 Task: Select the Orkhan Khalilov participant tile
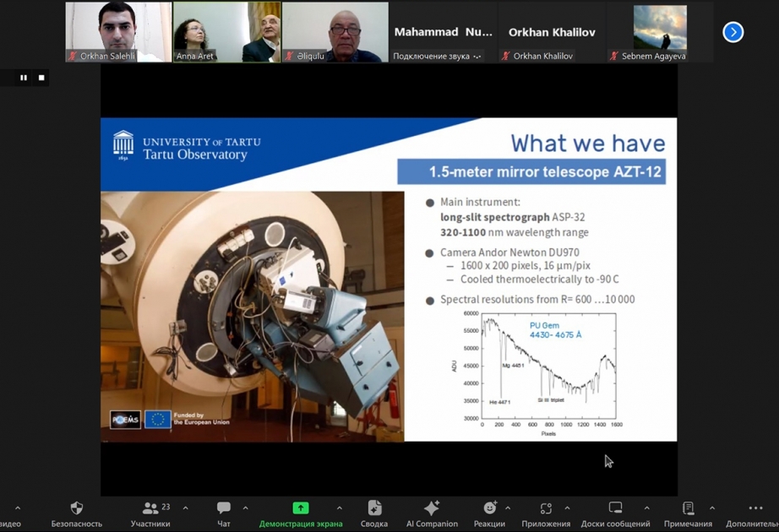coord(552,32)
